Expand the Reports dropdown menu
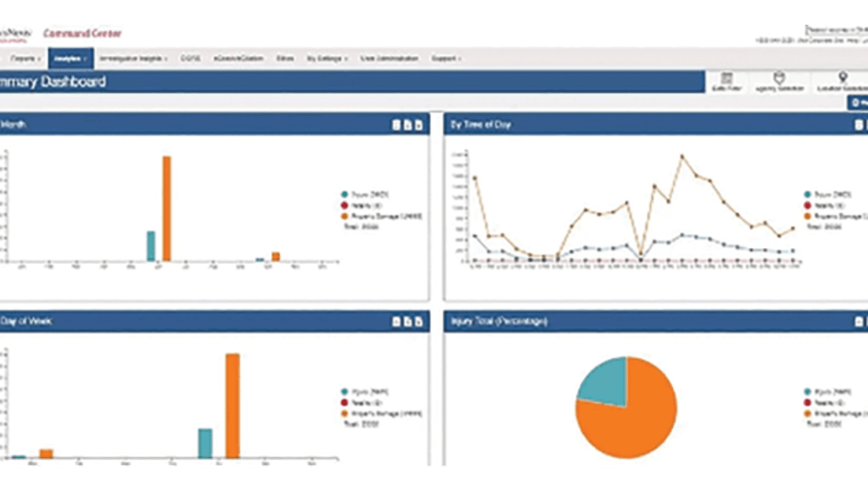 pyautogui.click(x=24, y=58)
